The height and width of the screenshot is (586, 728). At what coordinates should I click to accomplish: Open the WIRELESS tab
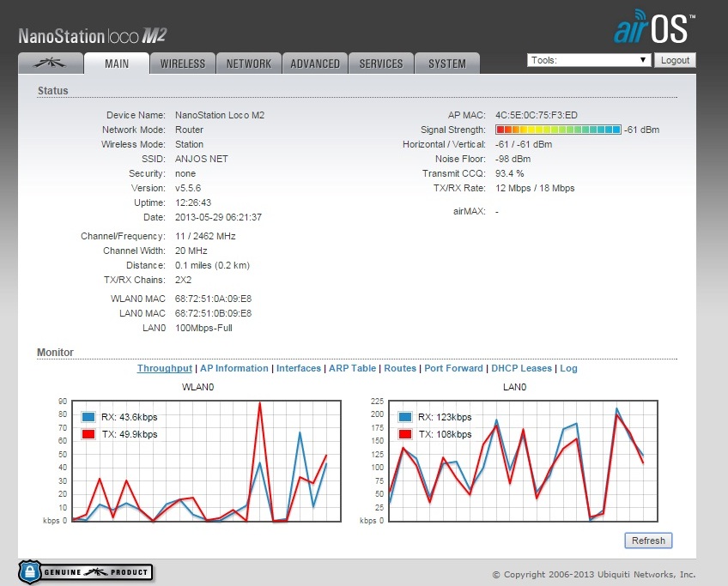click(183, 63)
